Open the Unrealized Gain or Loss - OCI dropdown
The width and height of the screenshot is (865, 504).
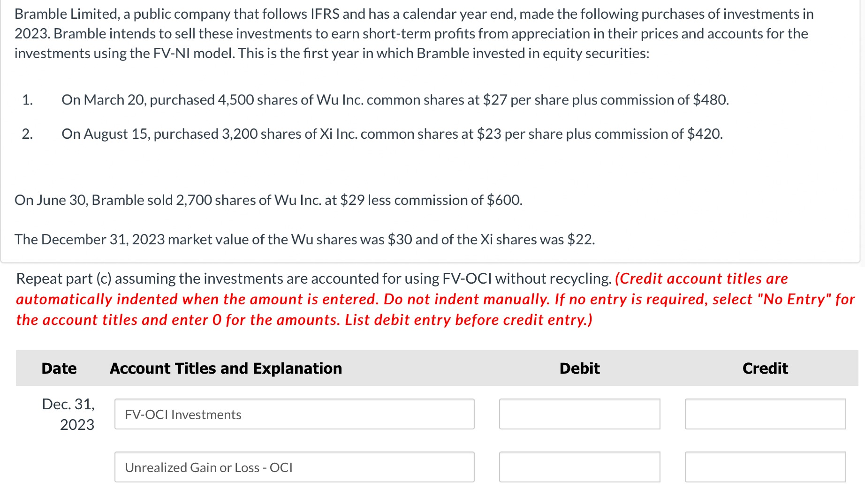(x=294, y=467)
